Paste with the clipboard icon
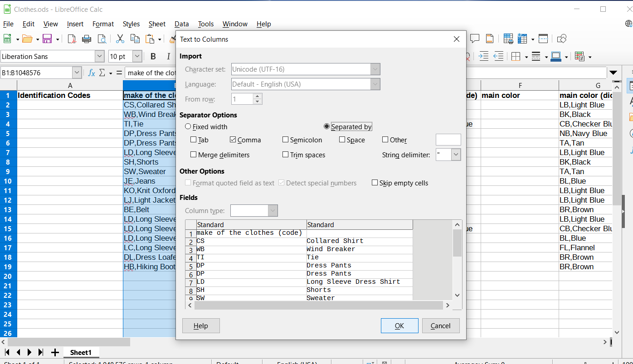 150,39
